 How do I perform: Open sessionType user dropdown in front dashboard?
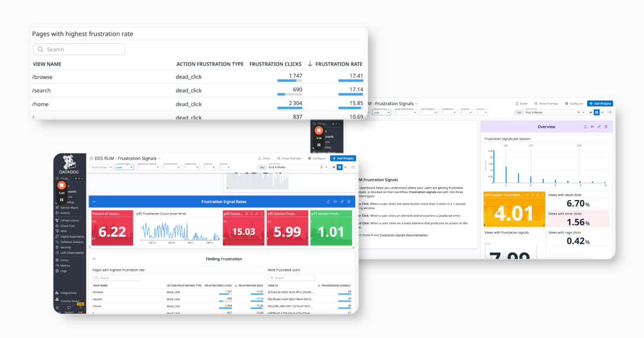[125, 167]
